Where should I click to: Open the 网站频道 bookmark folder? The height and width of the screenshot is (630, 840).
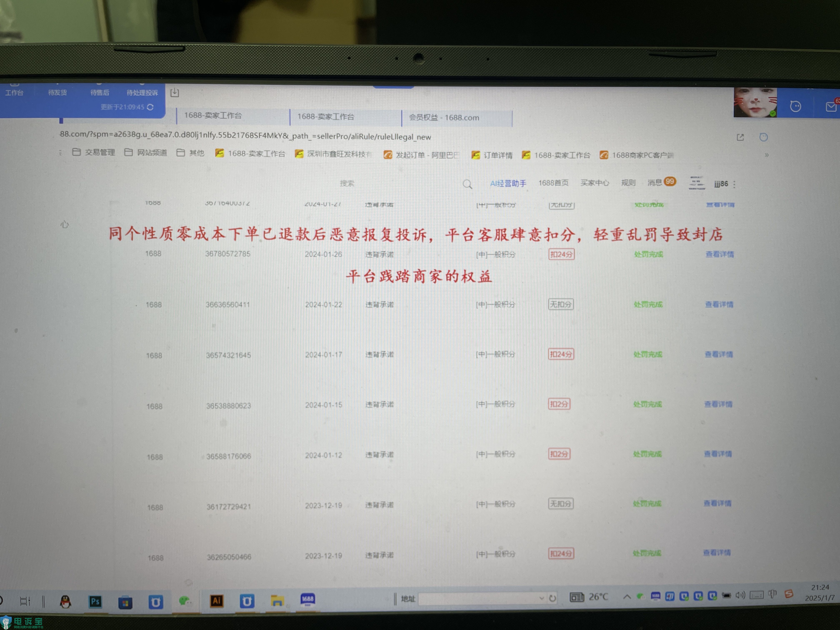point(146,153)
